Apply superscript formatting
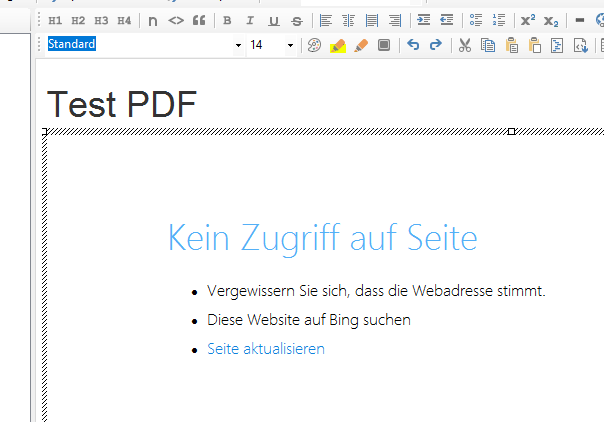This screenshot has width=604, height=422. tap(528, 20)
